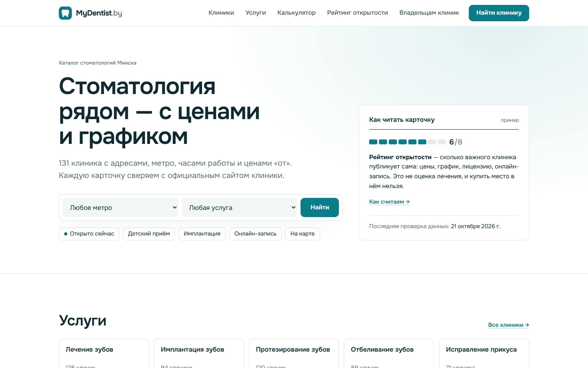Click the Как читать карточку heading

click(402, 120)
